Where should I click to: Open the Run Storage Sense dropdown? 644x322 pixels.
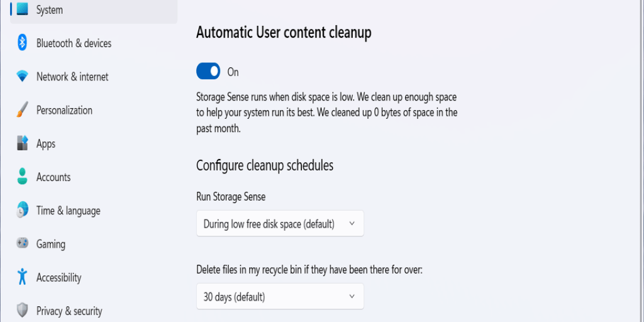(280, 224)
